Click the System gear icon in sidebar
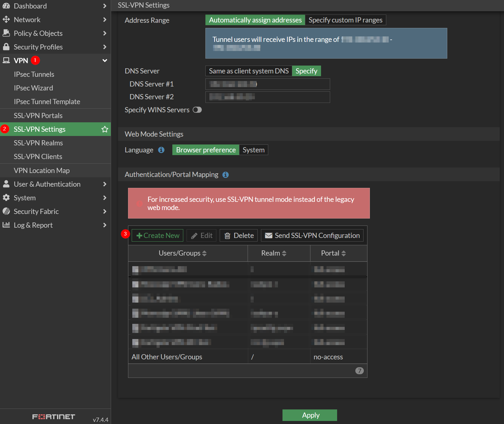The height and width of the screenshot is (424, 504). (x=6, y=198)
